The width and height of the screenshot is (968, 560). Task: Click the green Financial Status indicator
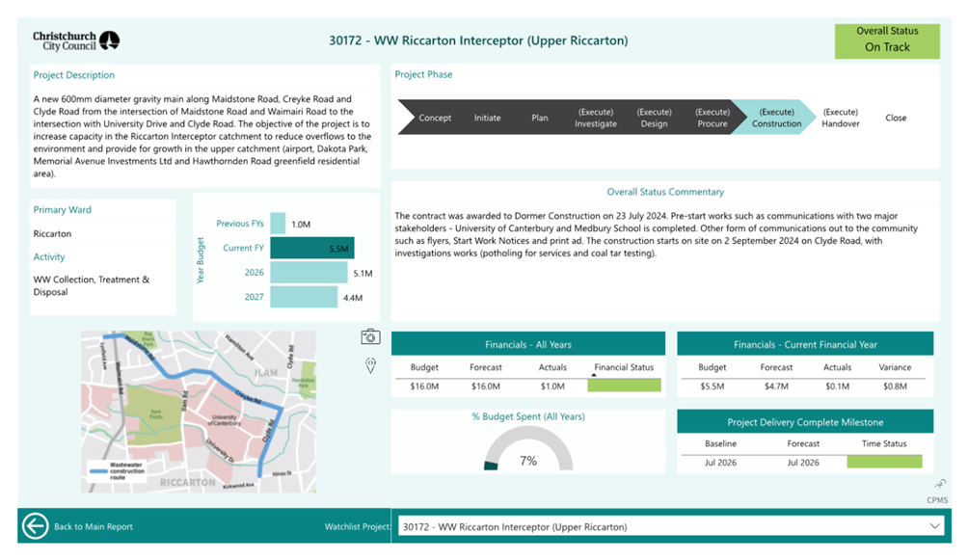(x=624, y=386)
